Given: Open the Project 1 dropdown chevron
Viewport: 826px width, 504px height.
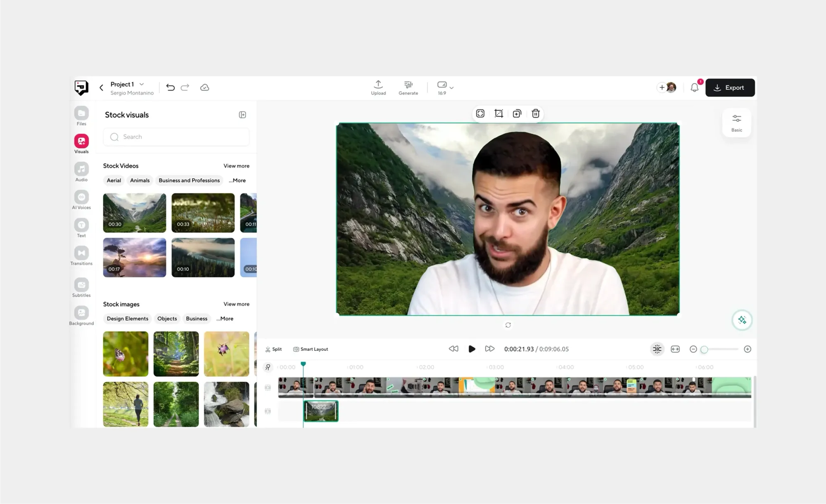Looking at the screenshot, I should coord(142,84).
